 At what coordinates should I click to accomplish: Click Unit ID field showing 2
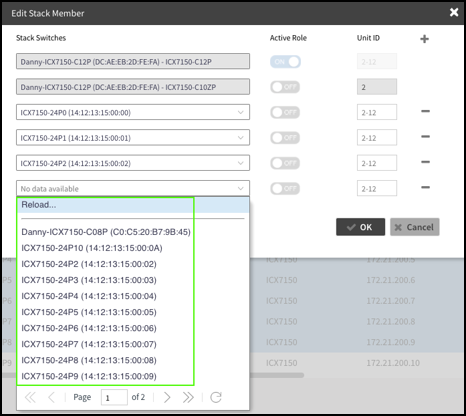377,87
